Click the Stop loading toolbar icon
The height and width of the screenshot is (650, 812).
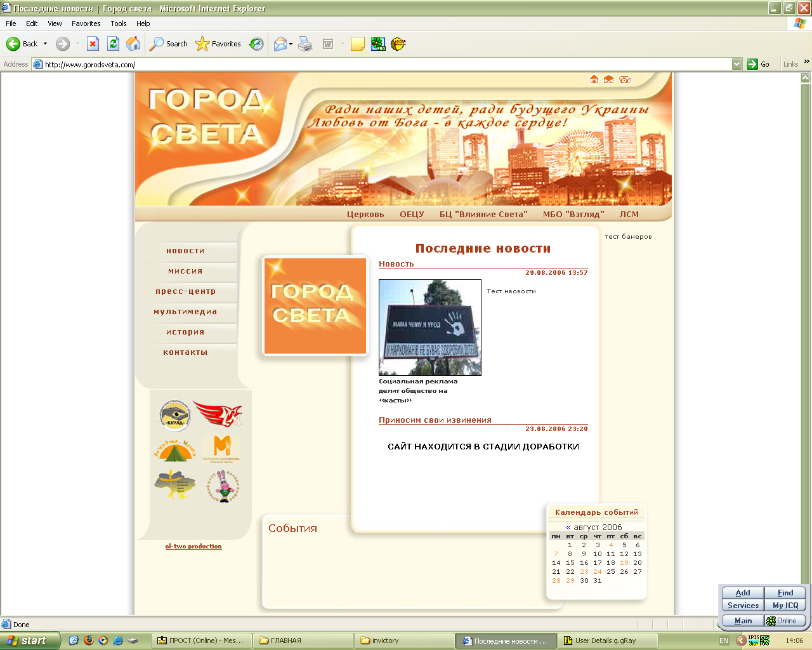93,44
